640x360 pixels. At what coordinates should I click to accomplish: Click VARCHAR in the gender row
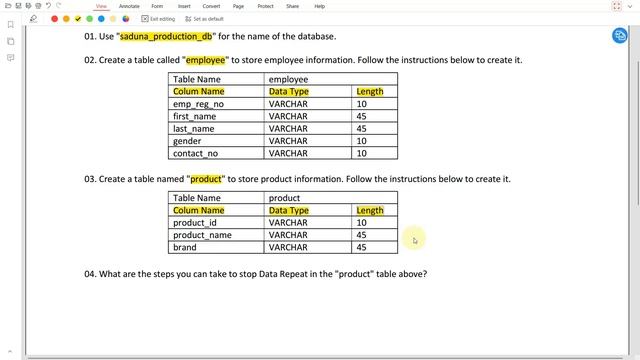tap(288, 141)
